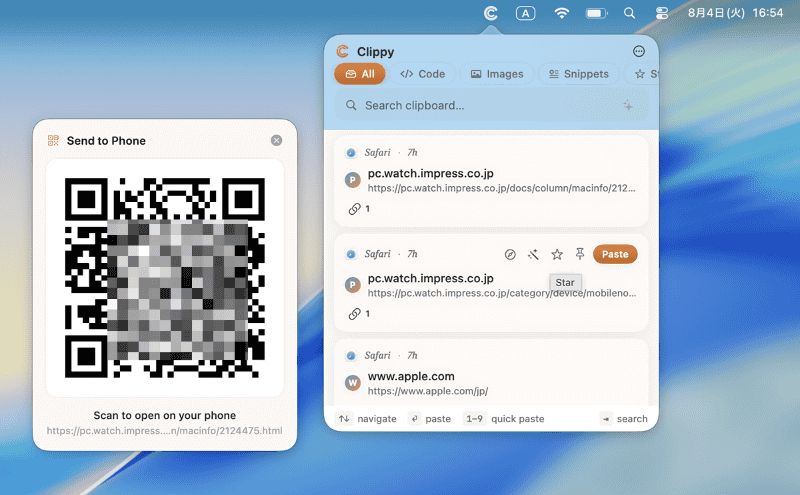Open the Clippy more options ellipsis
800x495 pixels.
[639, 51]
